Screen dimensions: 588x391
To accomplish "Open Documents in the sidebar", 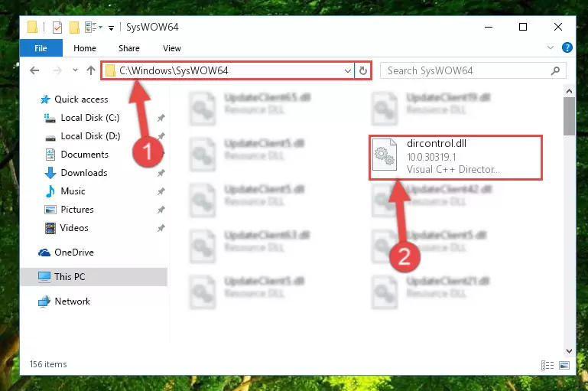I will pyautogui.click(x=84, y=155).
